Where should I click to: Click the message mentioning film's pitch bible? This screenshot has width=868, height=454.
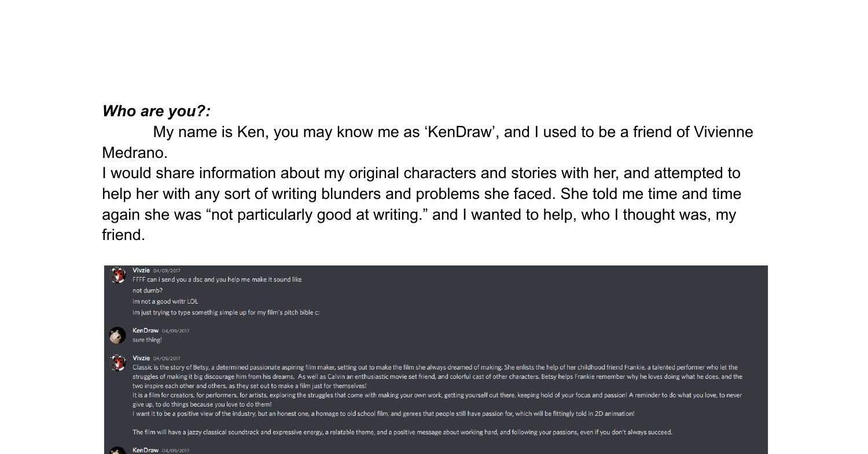point(226,312)
